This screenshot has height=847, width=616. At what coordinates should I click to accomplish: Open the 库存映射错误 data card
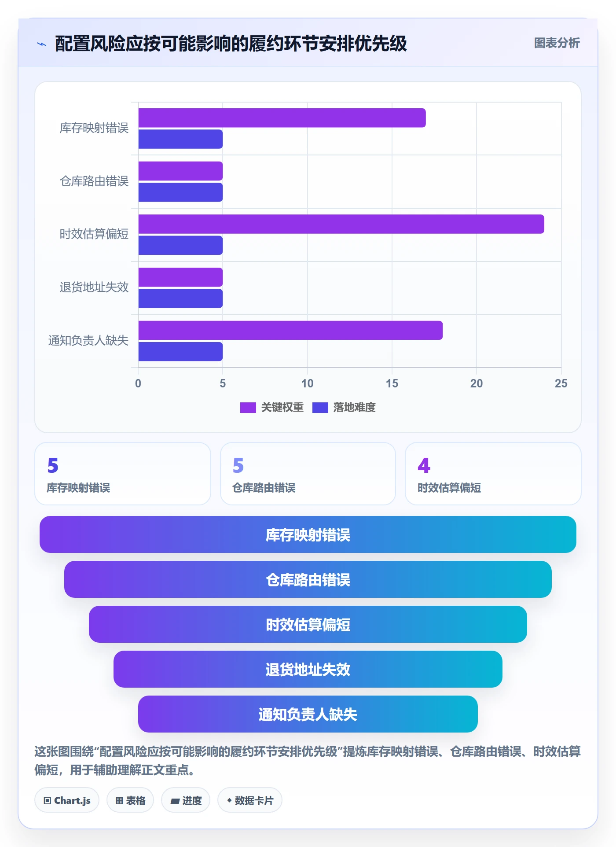(123, 474)
